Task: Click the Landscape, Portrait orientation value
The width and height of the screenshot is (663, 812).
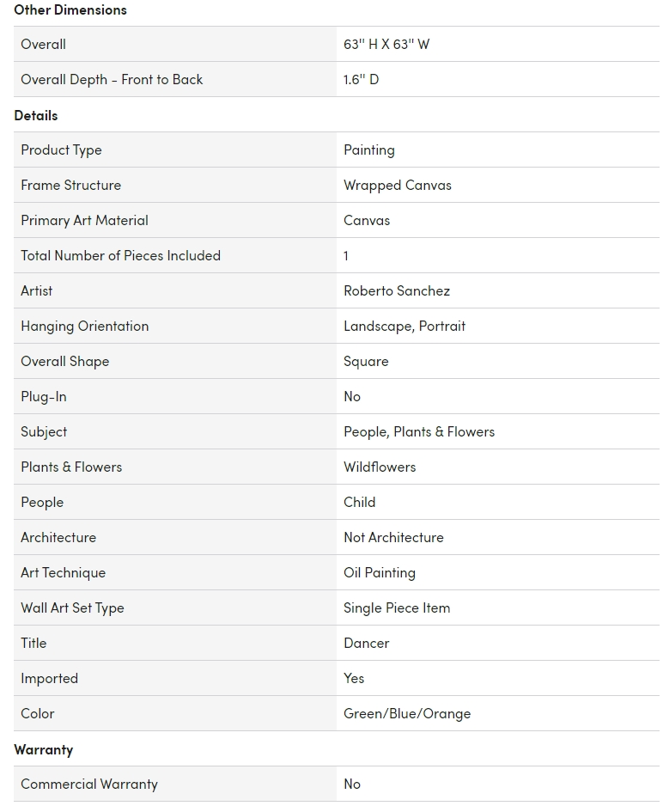Action: click(x=404, y=327)
